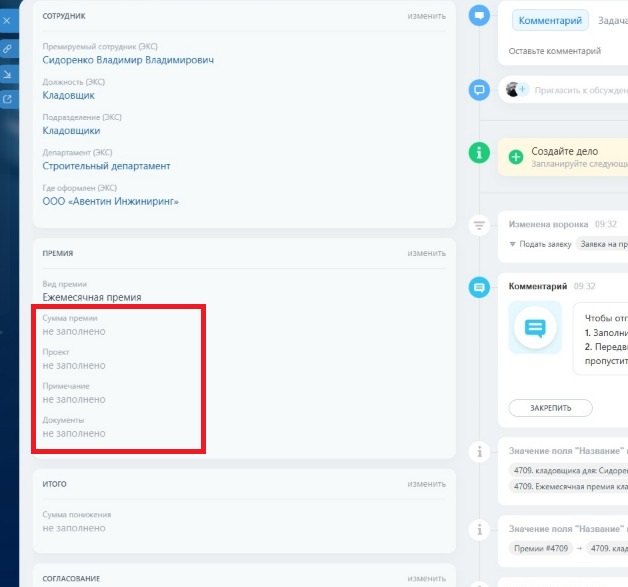The width and height of the screenshot is (628, 587).
Task: Click 'изменить' in the Премия section
Action: click(x=426, y=254)
